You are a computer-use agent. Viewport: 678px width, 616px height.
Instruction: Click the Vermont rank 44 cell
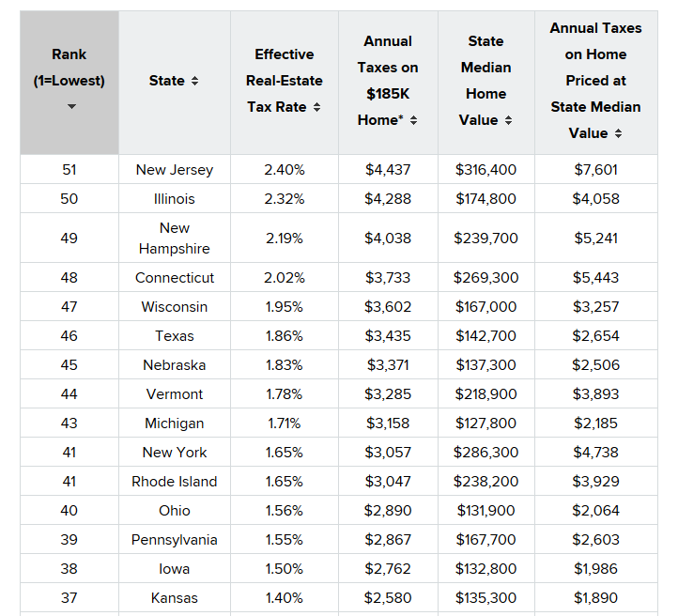click(x=69, y=394)
